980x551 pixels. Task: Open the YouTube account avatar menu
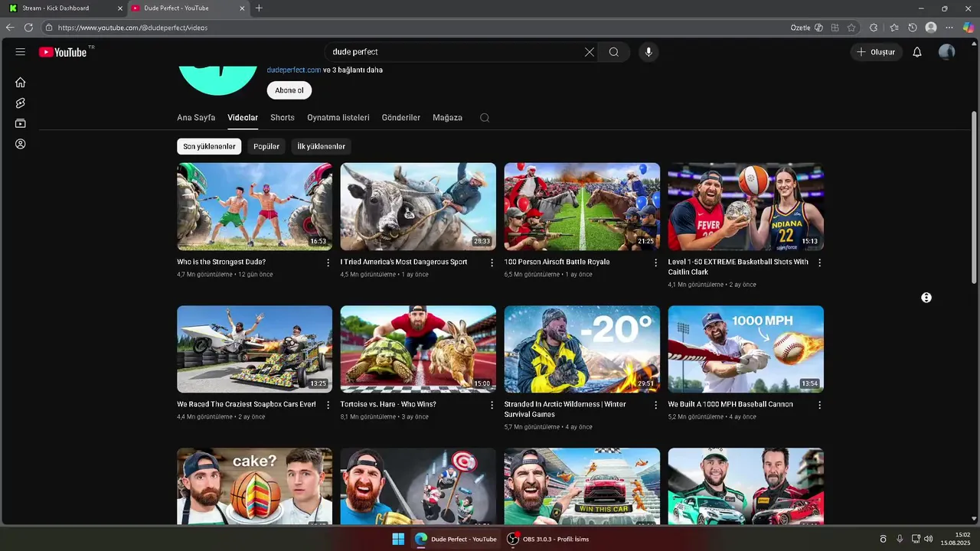(x=947, y=52)
